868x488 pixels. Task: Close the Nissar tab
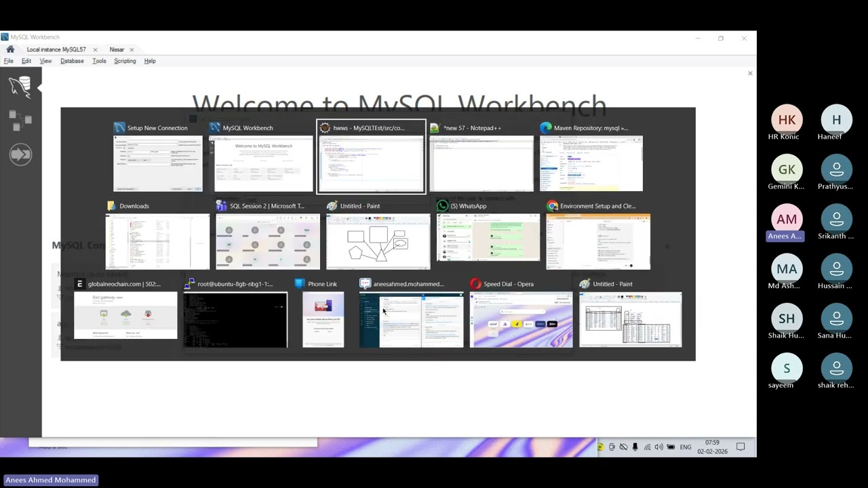click(132, 49)
